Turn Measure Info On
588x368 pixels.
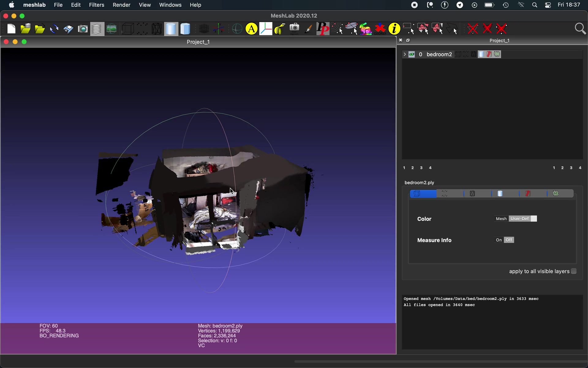[499, 240]
